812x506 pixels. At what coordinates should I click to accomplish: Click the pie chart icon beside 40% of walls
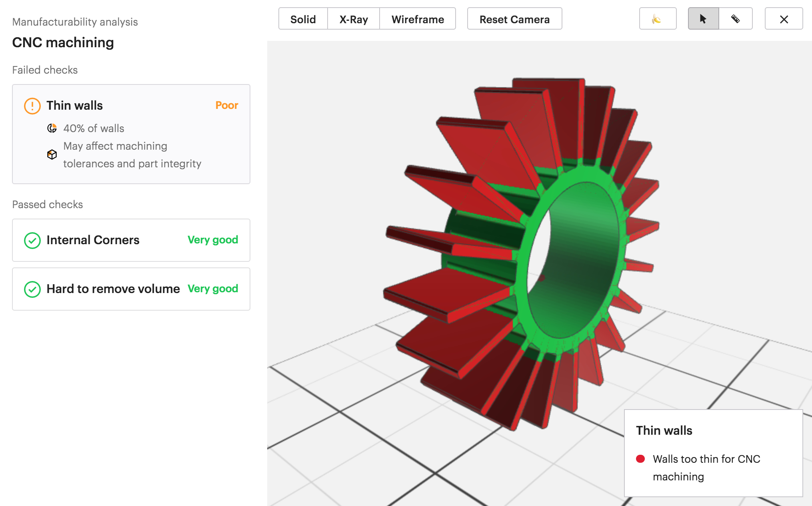52,128
